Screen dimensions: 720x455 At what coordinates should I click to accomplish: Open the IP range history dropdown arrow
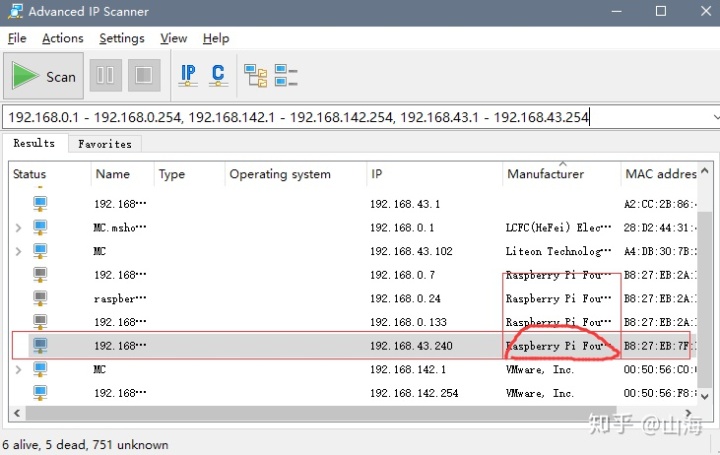pyautogui.click(x=715, y=117)
